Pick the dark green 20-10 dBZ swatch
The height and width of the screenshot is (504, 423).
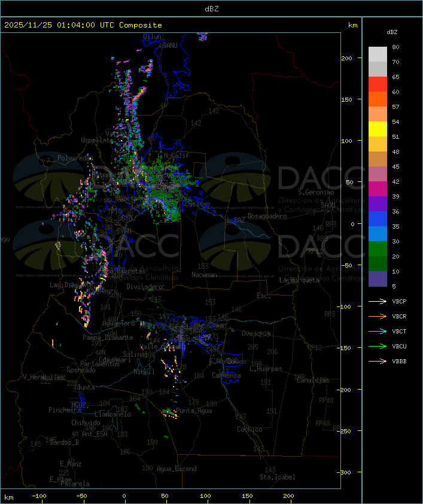tap(378, 263)
